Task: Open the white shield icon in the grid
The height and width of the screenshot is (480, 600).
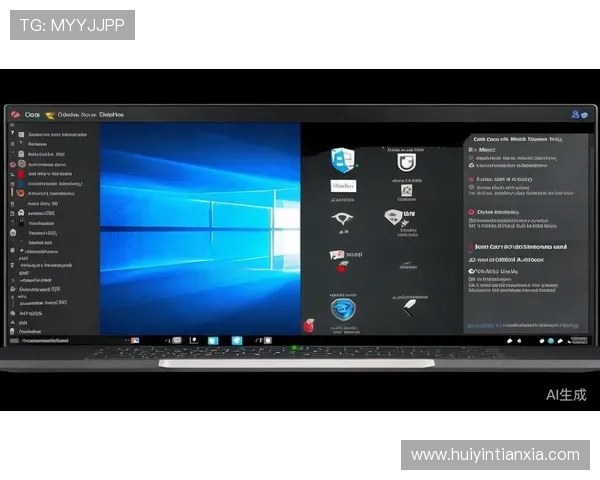Action: [405, 161]
